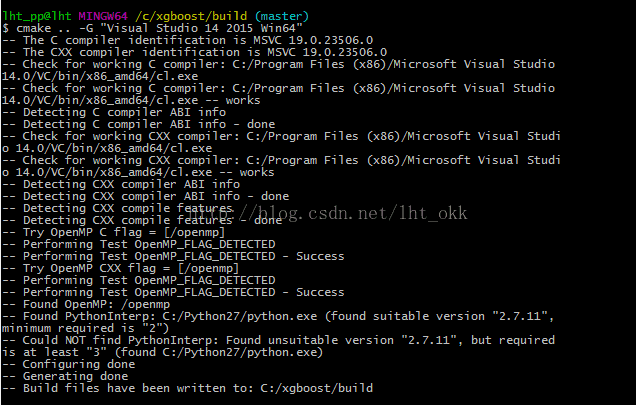
Task: Click the CXX compiler identification line
Action: pyautogui.click(x=194, y=52)
